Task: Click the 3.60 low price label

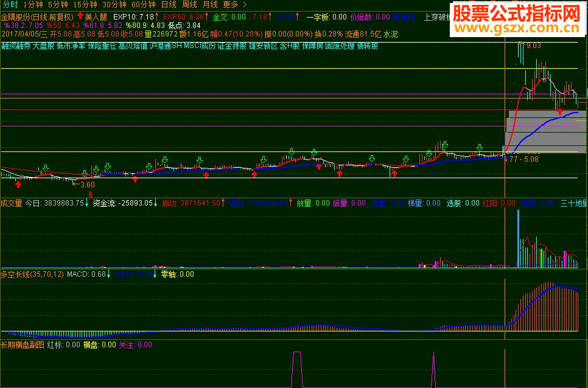Action: point(88,185)
